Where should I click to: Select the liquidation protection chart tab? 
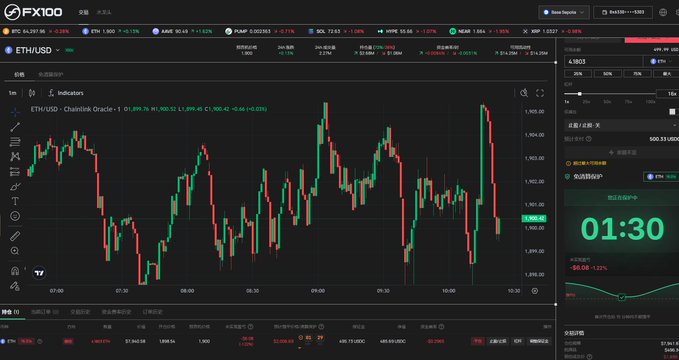coord(51,75)
